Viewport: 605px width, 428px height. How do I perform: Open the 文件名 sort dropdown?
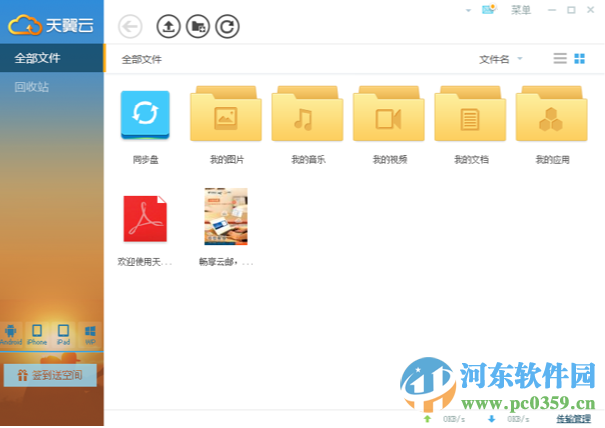[500, 59]
